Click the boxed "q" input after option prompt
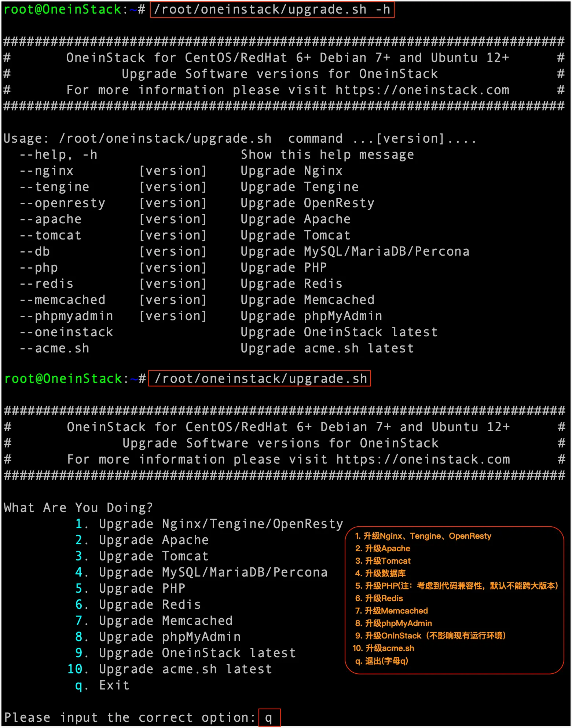Image resolution: width=572 pixels, height=728 pixels. pos(269,718)
